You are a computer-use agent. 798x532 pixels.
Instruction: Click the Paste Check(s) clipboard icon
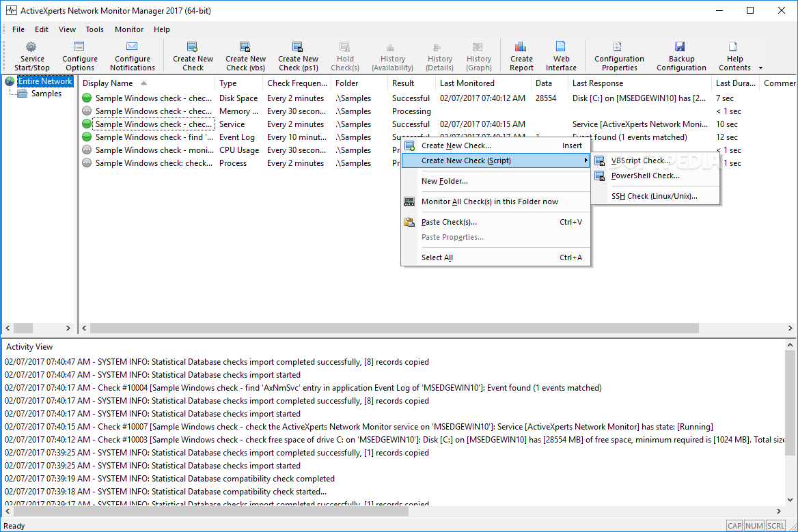pos(409,222)
